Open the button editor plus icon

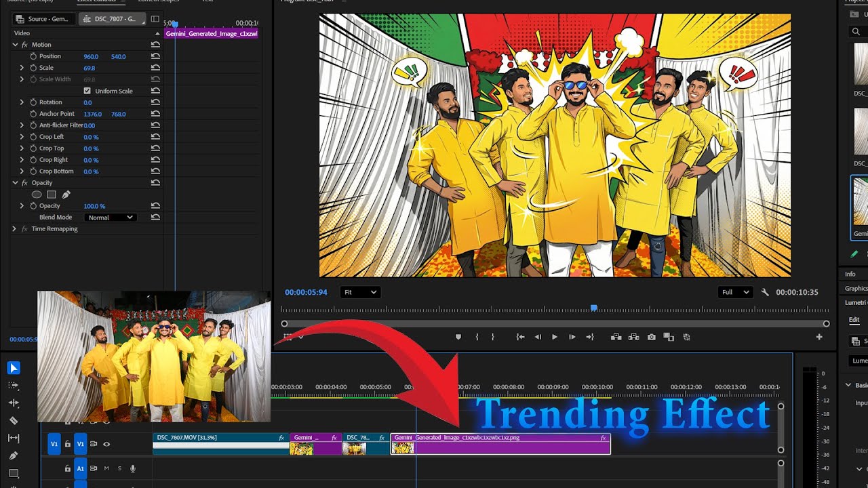click(x=819, y=337)
